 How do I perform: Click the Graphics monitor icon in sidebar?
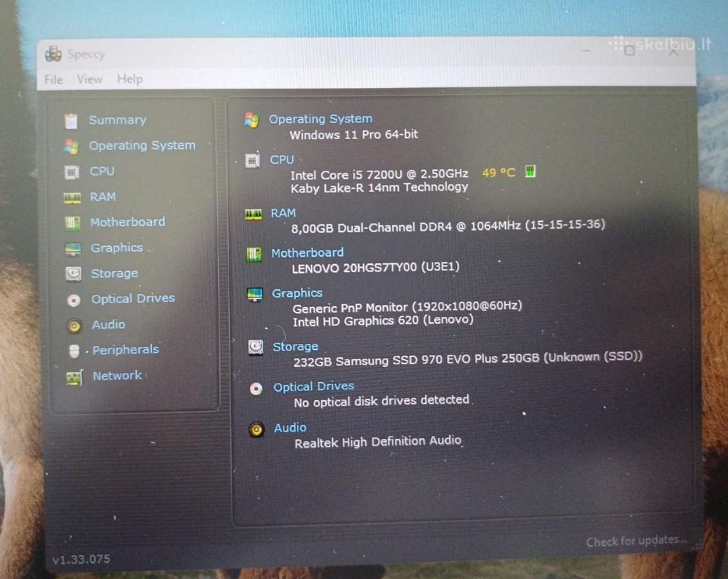click(x=73, y=249)
